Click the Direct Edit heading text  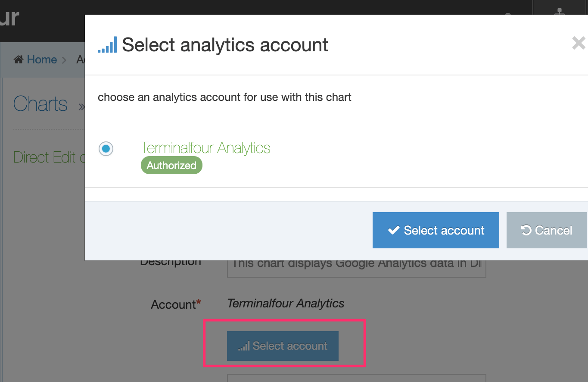tap(44, 157)
